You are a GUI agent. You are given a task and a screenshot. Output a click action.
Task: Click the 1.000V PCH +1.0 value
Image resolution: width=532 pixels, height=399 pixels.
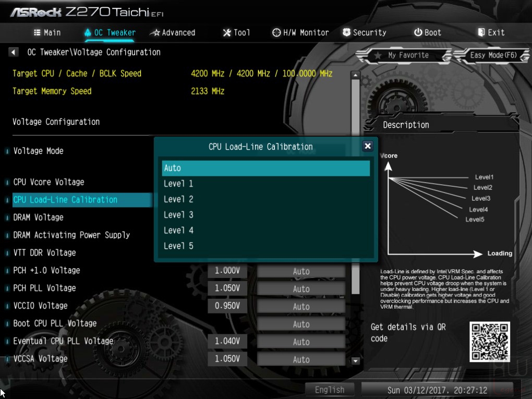click(227, 270)
